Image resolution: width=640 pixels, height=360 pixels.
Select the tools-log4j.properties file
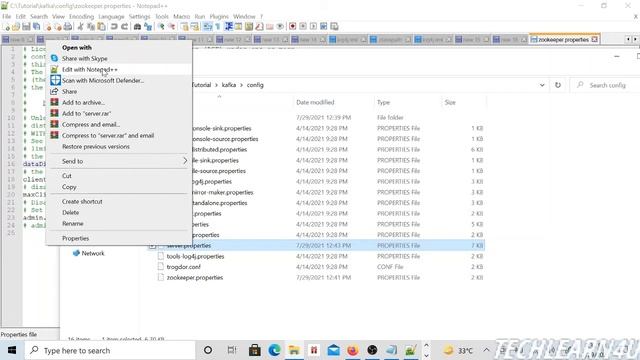[x=195, y=256]
